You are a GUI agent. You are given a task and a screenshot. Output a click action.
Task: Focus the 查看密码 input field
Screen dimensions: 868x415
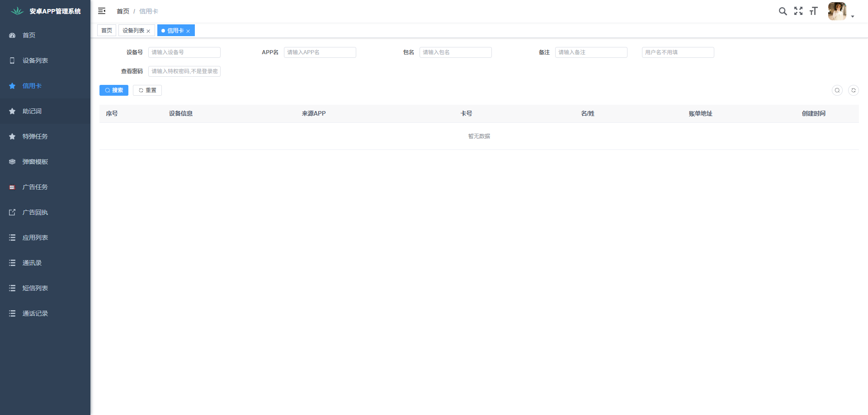184,71
